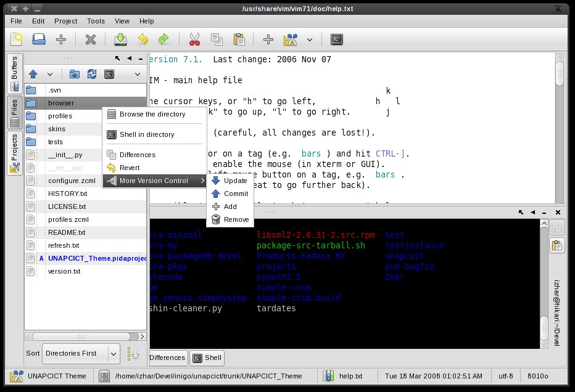Click the close document X toolbar icon
Image resolution: width=575 pixels, height=392 pixels.
(x=91, y=39)
